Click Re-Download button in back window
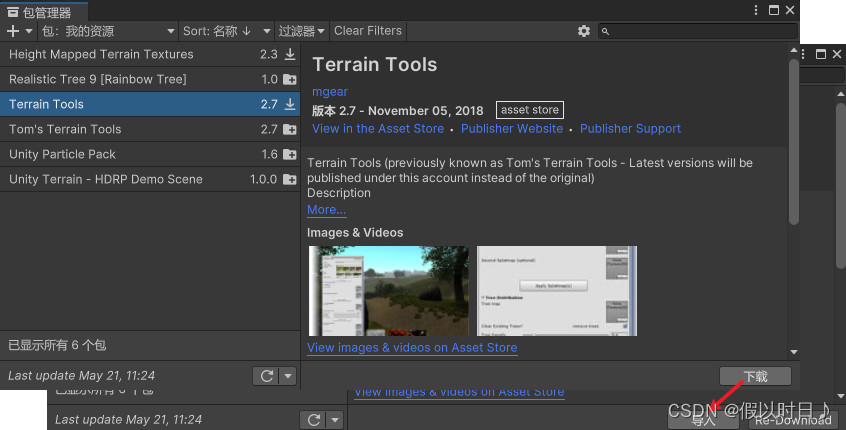This screenshot has width=846, height=430. (793, 420)
